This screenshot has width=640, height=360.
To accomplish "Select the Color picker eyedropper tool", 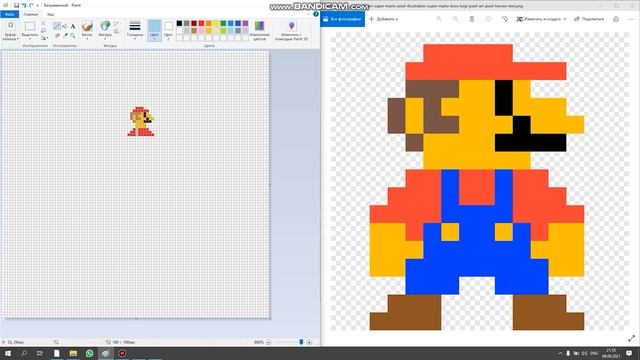I will click(x=65, y=36).
